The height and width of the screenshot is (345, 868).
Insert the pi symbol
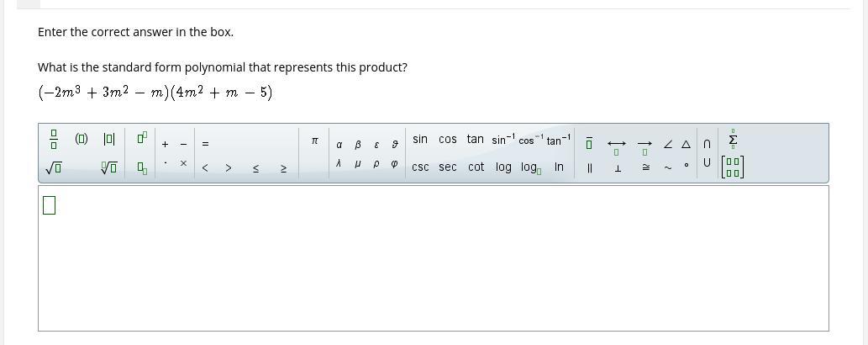pyautogui.click(x=314, y=141)
